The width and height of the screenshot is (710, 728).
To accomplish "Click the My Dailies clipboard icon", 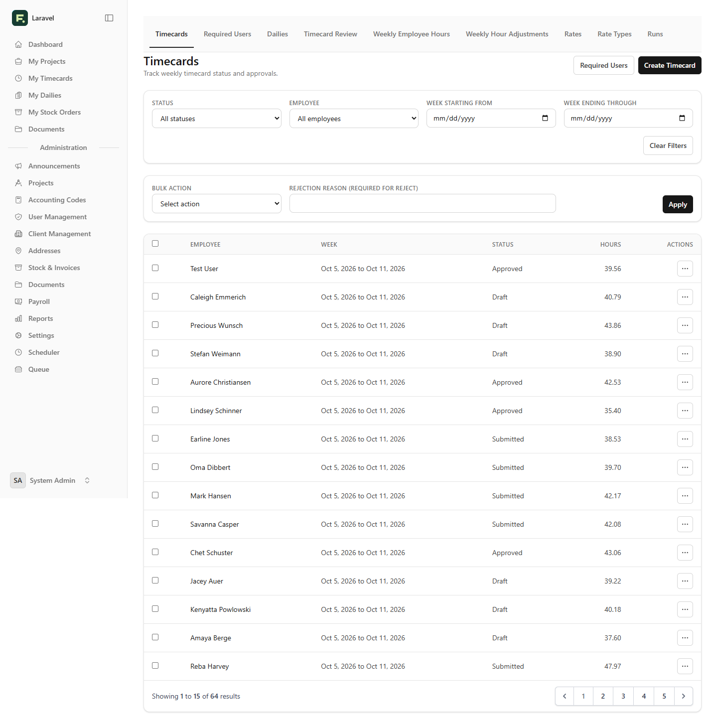I will coord(18,95).
